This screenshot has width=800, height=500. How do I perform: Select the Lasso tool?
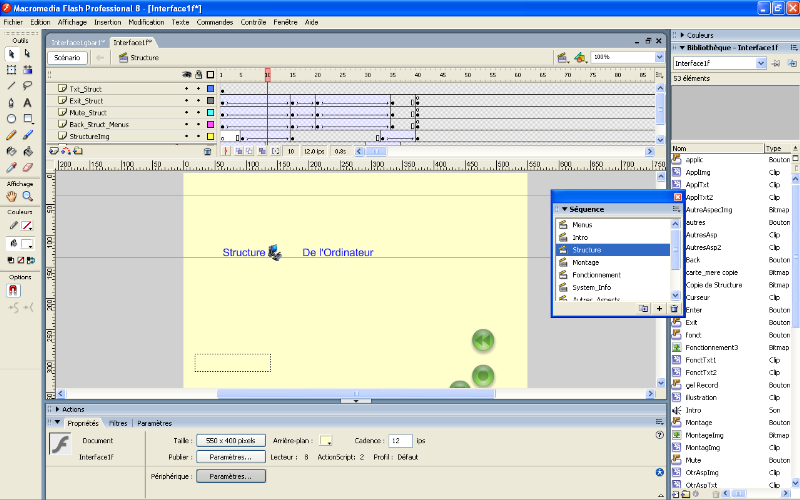[x=27, y=86]
